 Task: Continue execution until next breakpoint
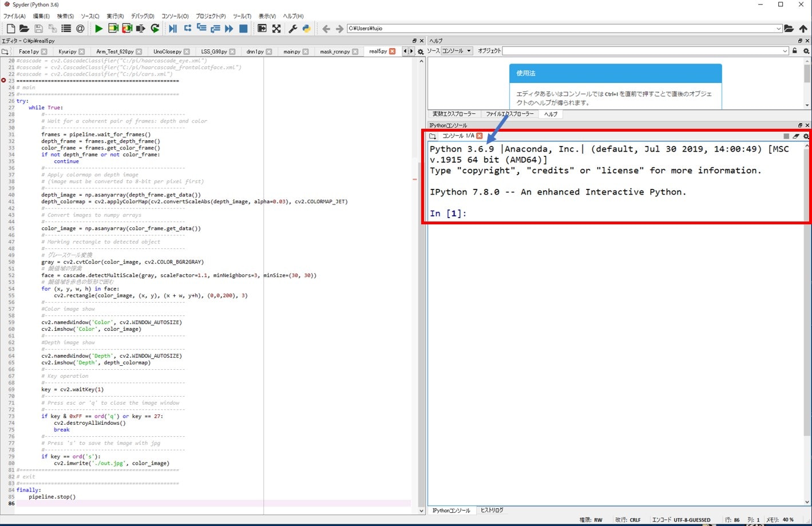[229, 29]
